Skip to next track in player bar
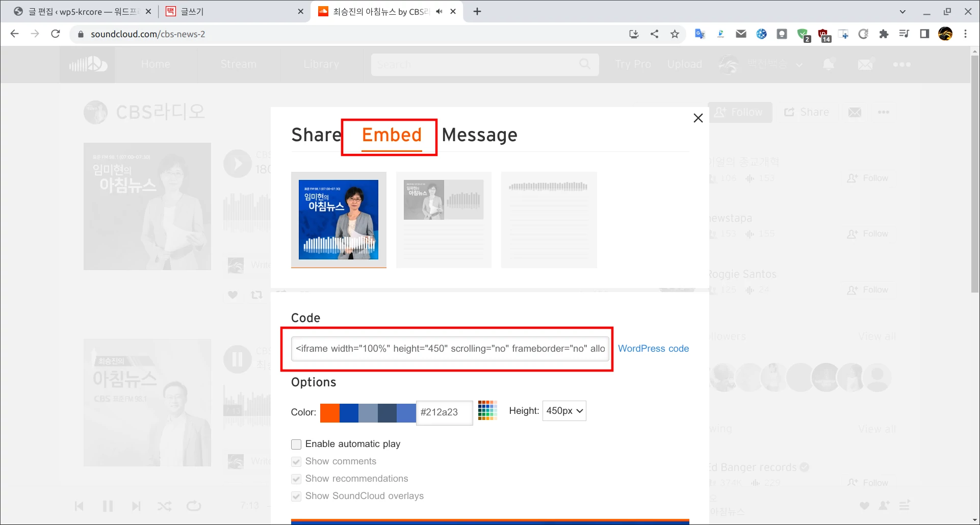The image size is (980, 525). tap(136, 506)
